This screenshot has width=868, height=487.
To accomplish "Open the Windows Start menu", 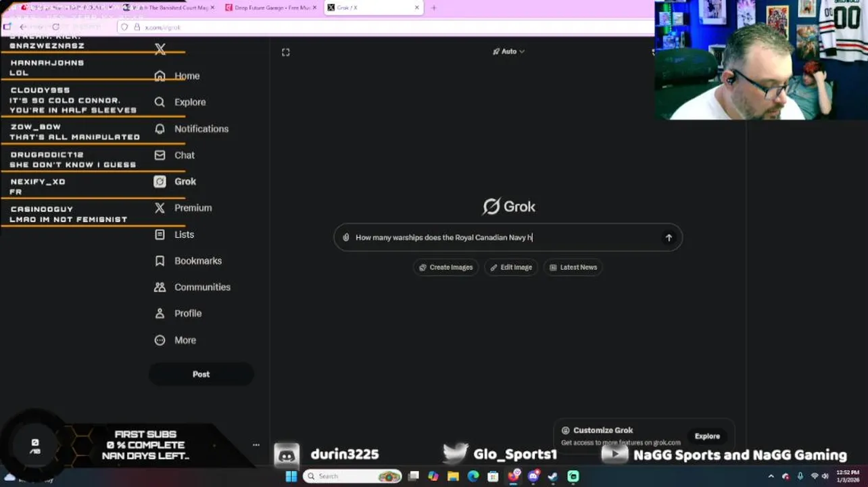I will [x=291, y=476].
